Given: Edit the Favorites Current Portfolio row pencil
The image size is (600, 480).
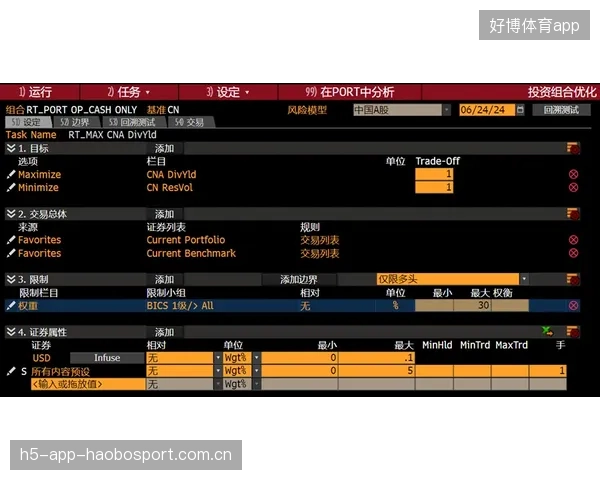Looking at the screenshot, I should click(x=11, y=240).
